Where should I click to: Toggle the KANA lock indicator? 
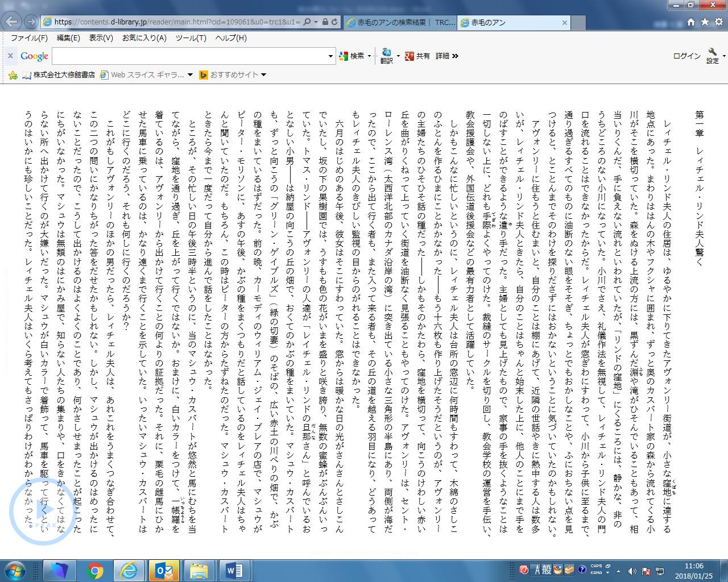tap(596, 573)
